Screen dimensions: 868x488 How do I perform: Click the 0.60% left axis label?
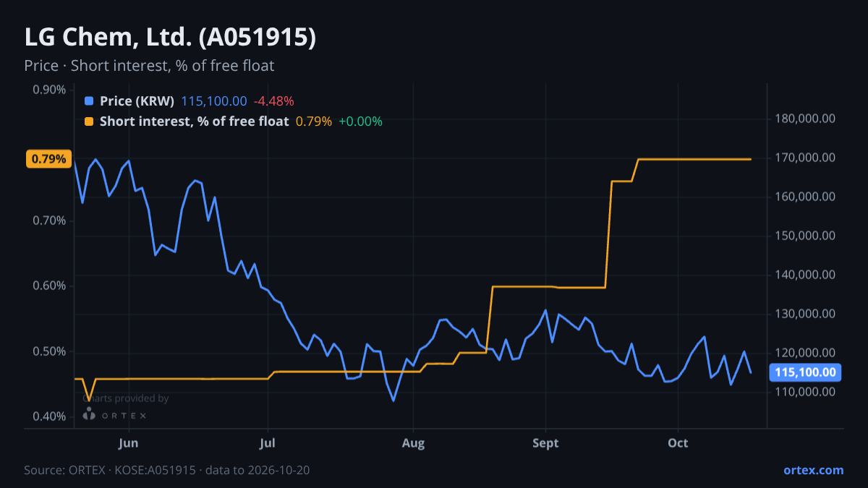pyautogui.click(x=49, y=286)
